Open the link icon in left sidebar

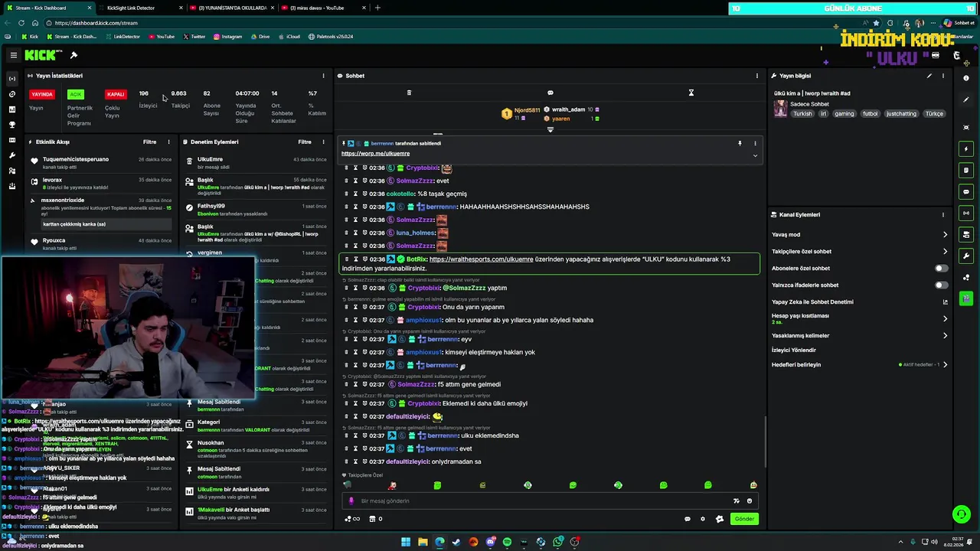point(11,94)
